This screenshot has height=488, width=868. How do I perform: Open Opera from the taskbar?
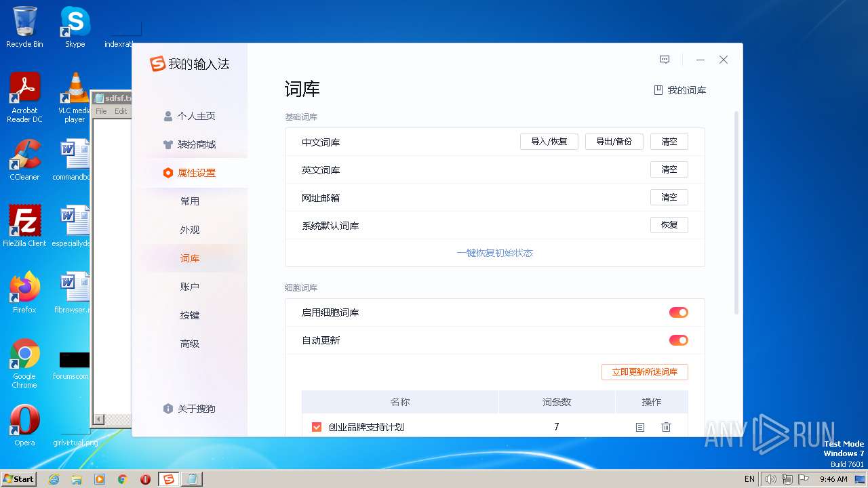pyautogui.click(x=145, y=479)
